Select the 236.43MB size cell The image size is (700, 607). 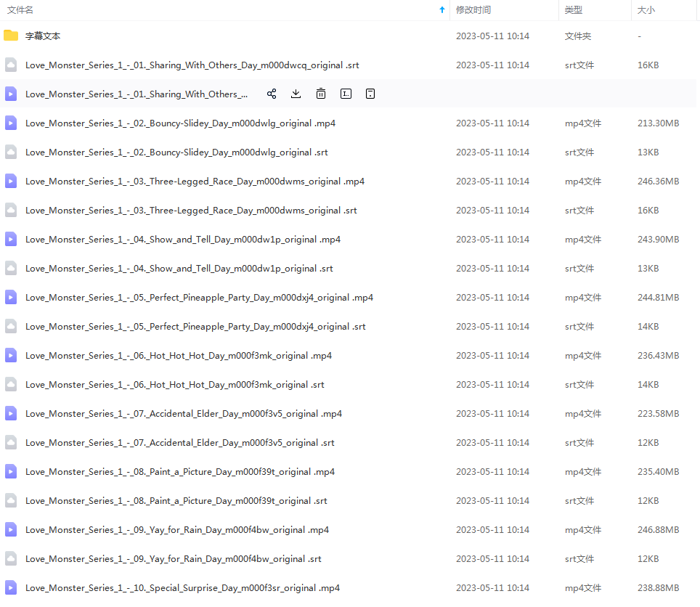pos(659,355)
